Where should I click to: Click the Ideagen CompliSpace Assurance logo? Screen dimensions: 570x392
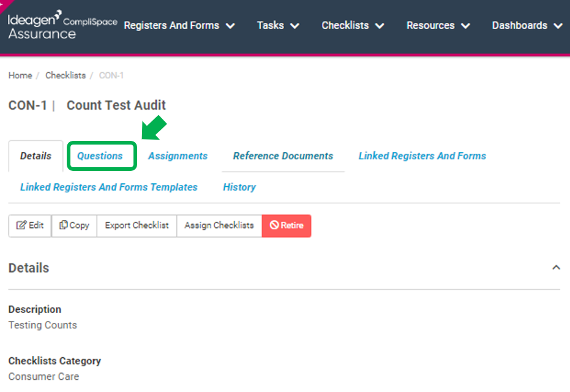click(x=62, y=25)
